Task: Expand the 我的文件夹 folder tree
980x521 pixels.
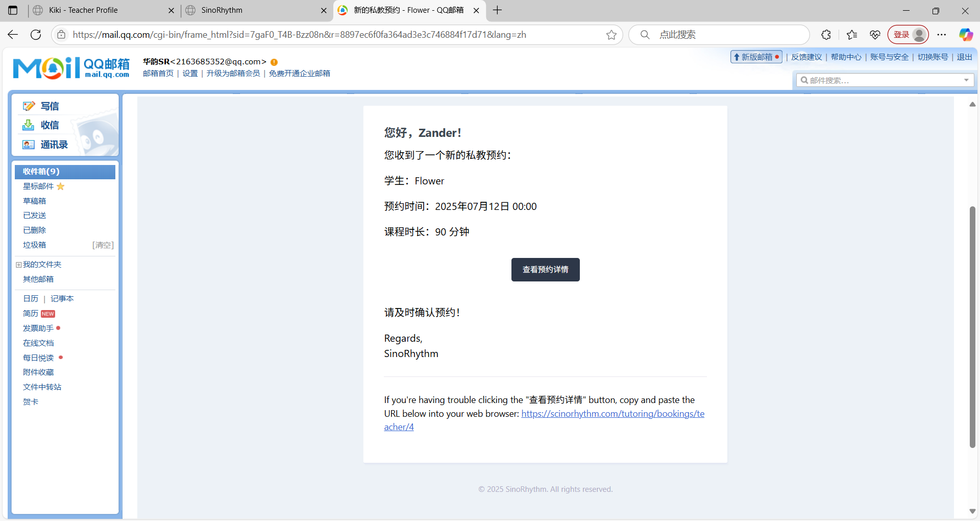Action: click(18, 265)
